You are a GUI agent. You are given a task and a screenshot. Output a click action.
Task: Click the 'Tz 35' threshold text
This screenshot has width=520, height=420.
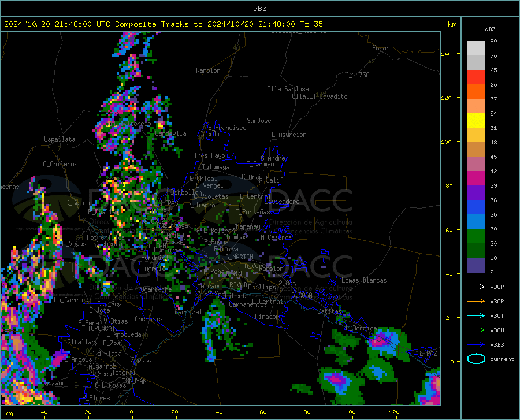[311, 24]
